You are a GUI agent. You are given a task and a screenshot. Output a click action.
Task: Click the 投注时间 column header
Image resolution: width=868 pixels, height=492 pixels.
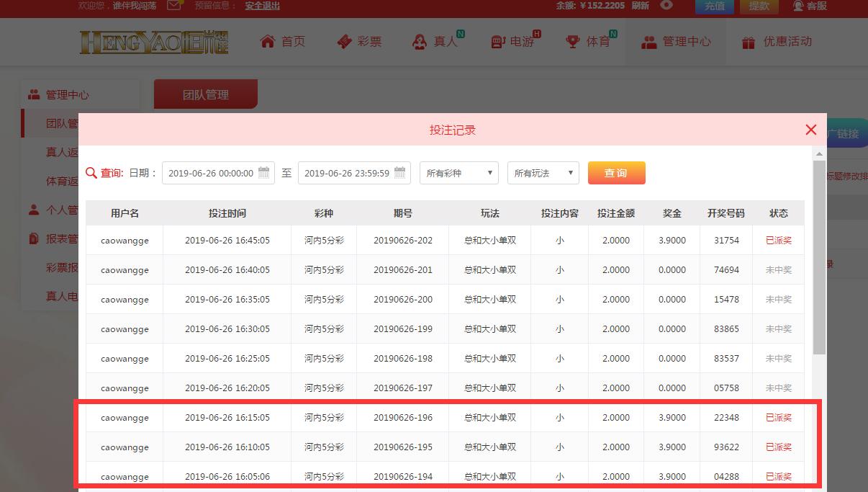(227, 213)
